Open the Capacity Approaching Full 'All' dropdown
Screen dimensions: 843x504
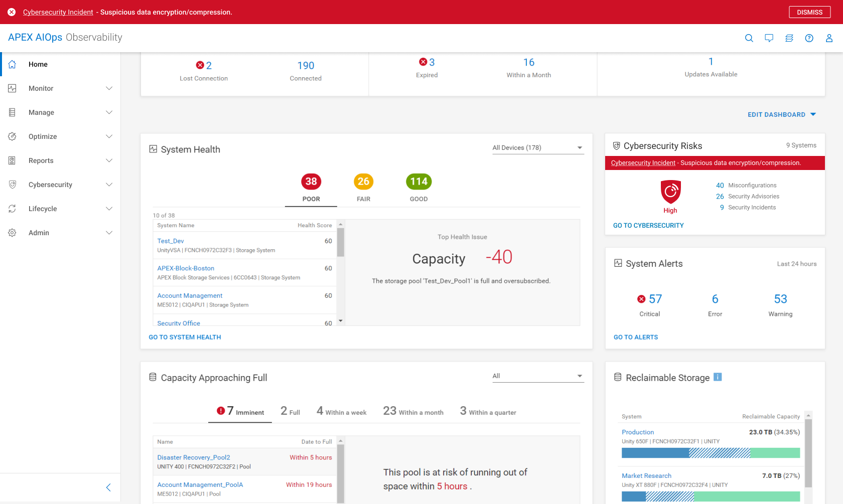tap(538, 376)
